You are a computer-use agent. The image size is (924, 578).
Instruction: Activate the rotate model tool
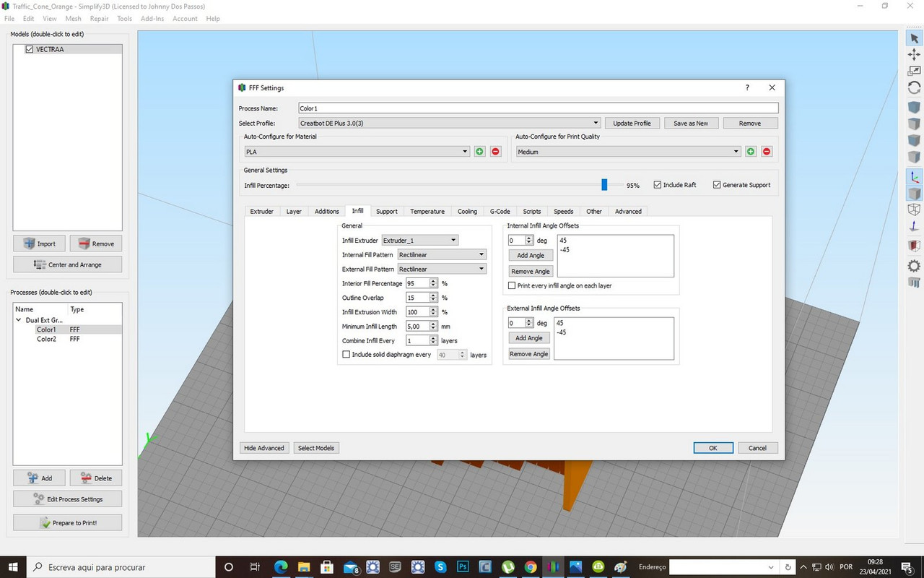914,87
